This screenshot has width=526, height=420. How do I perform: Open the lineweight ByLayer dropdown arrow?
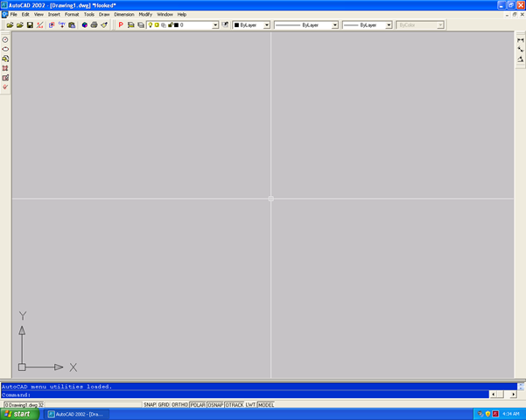389,25
